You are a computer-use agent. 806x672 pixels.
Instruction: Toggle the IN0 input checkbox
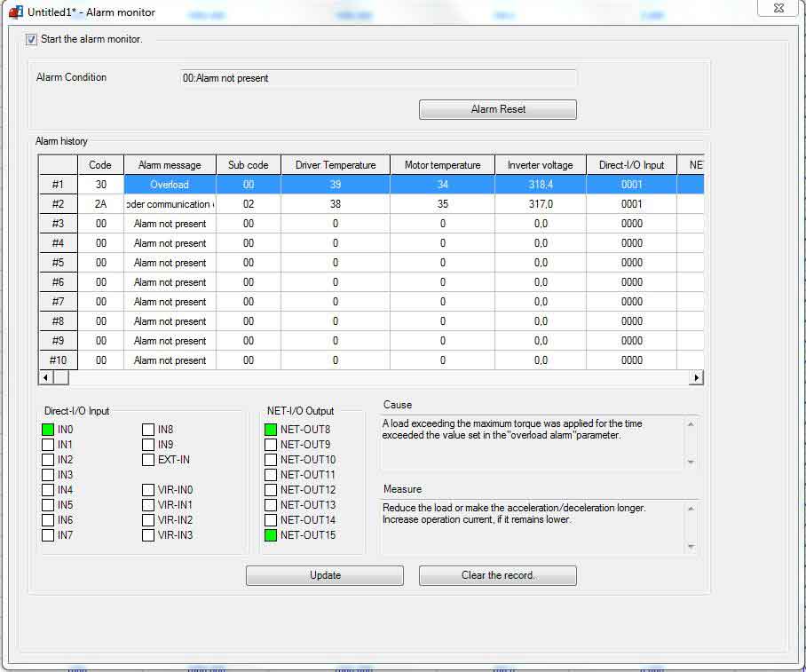coord(48,430)
